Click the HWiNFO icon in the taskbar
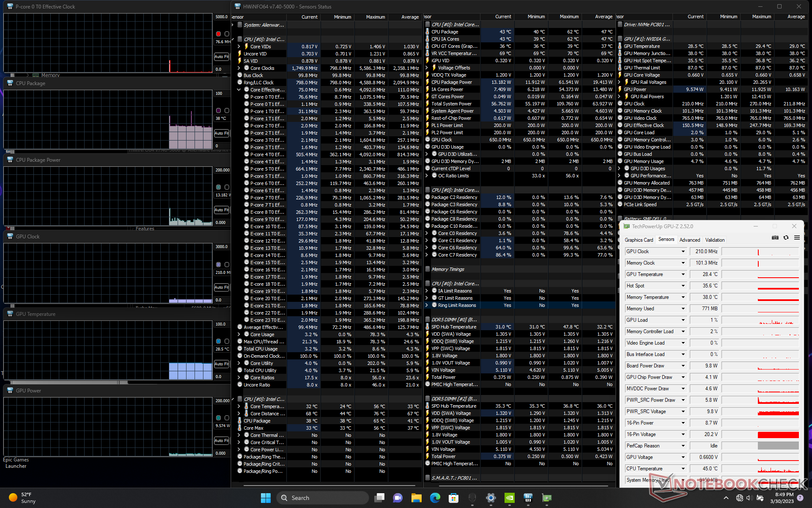 [528, 498]
